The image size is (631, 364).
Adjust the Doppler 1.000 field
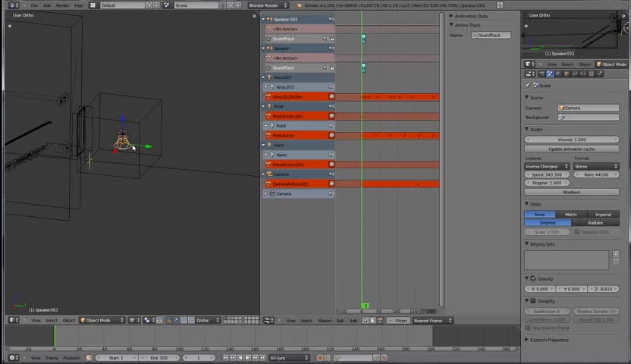[x=547, y=183]
